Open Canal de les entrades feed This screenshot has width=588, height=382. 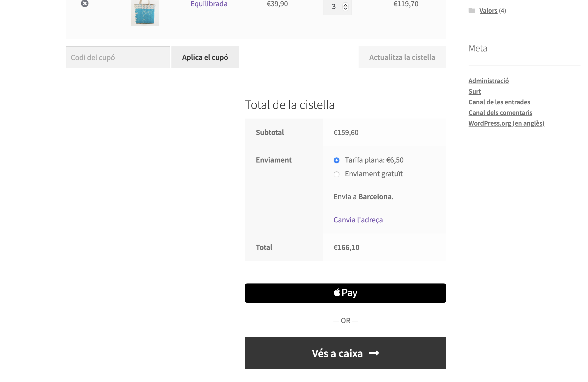(499, 102)
